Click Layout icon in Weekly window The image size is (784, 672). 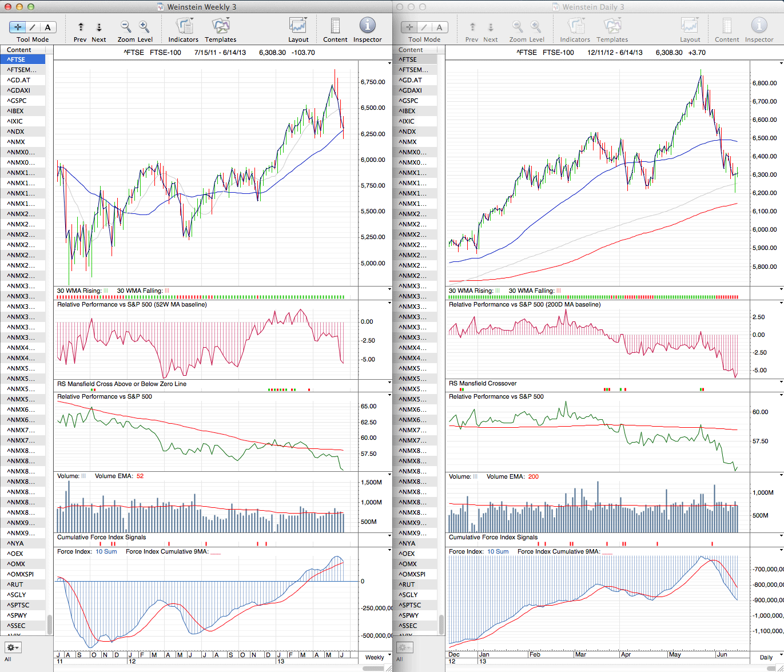[x=298, y=26]
